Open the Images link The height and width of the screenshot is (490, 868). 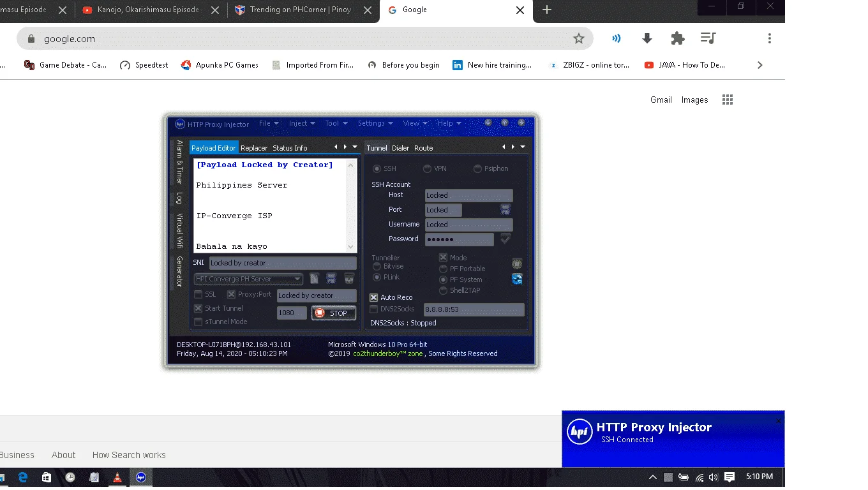click(694, 100)
